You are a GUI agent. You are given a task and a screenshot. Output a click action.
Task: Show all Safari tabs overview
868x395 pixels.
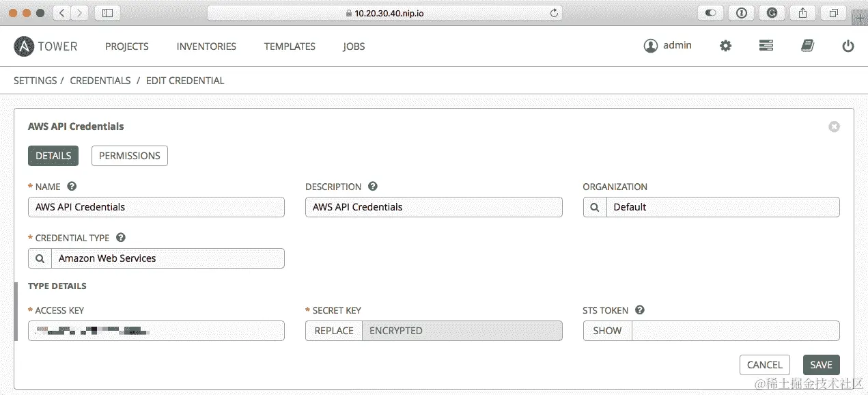coord(834,12)
